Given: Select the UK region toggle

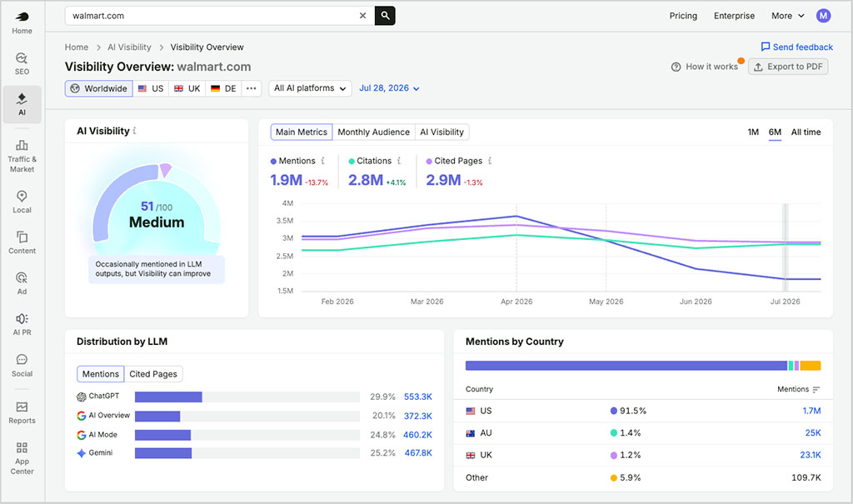Looking at the screenshot, I should click(x=187, y=88).
